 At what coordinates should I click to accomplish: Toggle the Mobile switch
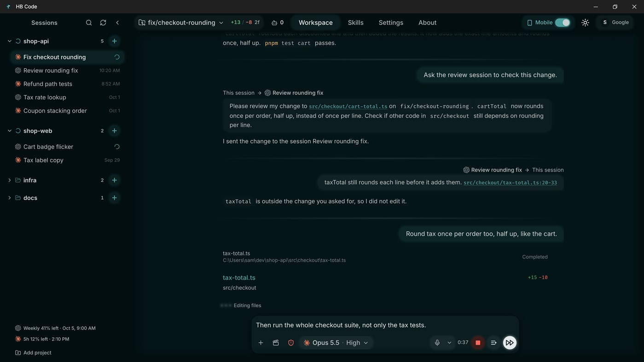563,23
